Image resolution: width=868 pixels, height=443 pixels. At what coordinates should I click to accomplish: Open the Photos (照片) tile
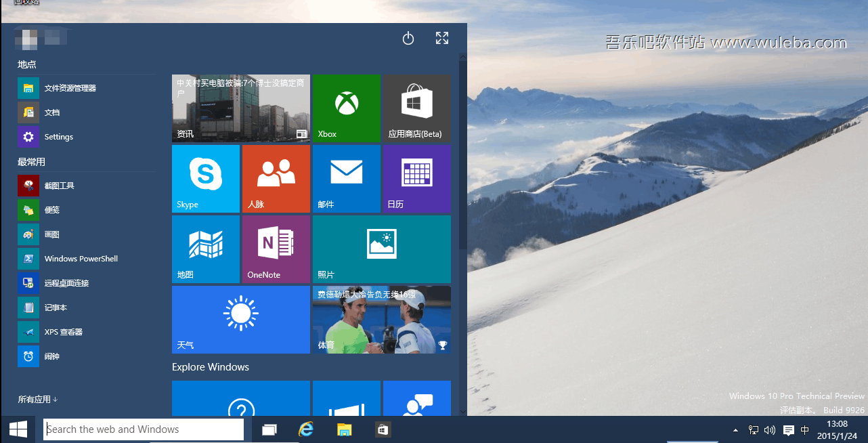382,249
